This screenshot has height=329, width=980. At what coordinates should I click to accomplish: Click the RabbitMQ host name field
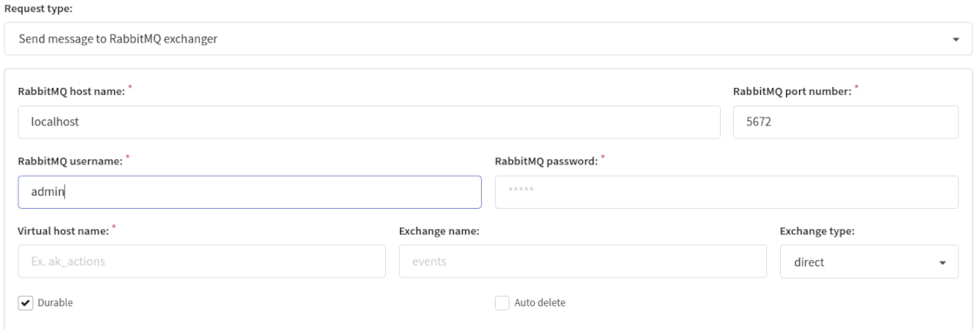click(x=369, y=122)
